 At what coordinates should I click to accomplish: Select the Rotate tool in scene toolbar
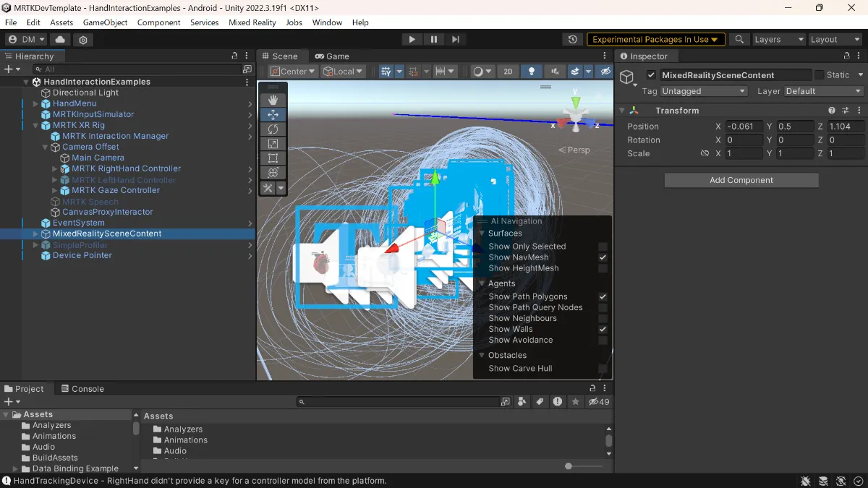tap(273, 129)
